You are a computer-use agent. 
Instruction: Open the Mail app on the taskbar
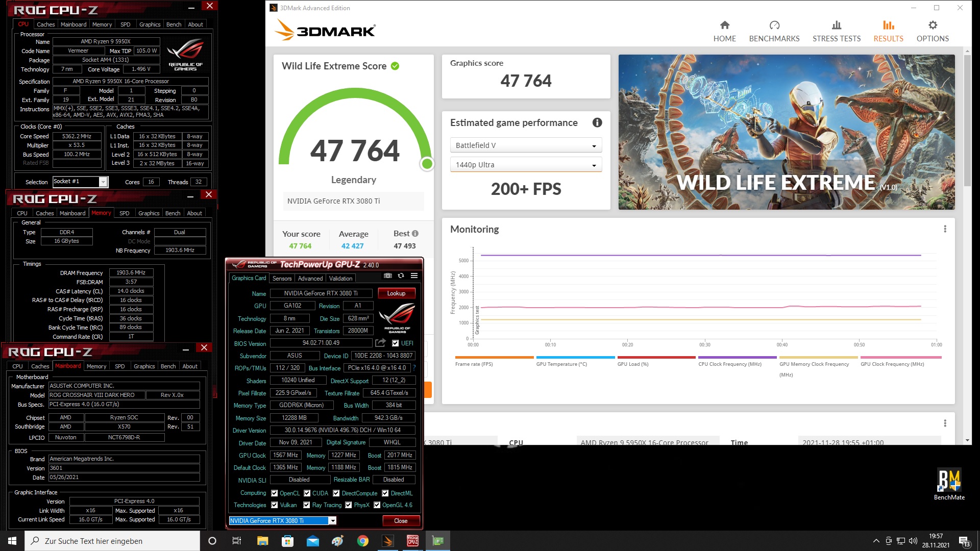click(312, 541)
